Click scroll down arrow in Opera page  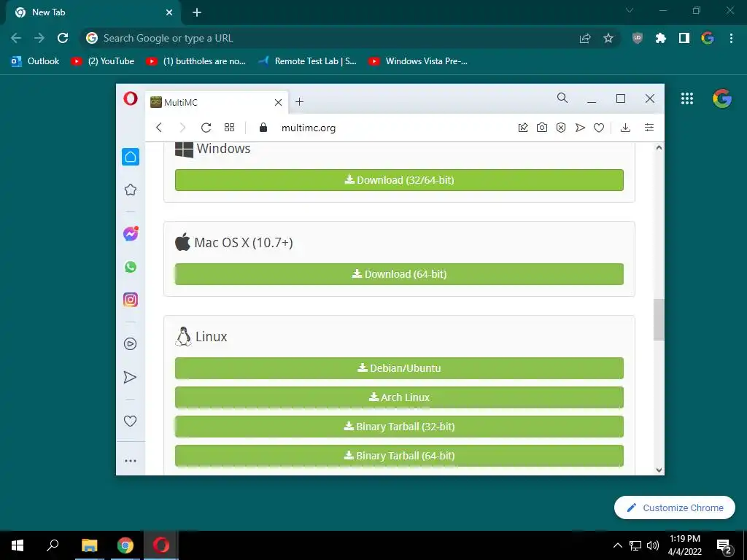(659, 470)
